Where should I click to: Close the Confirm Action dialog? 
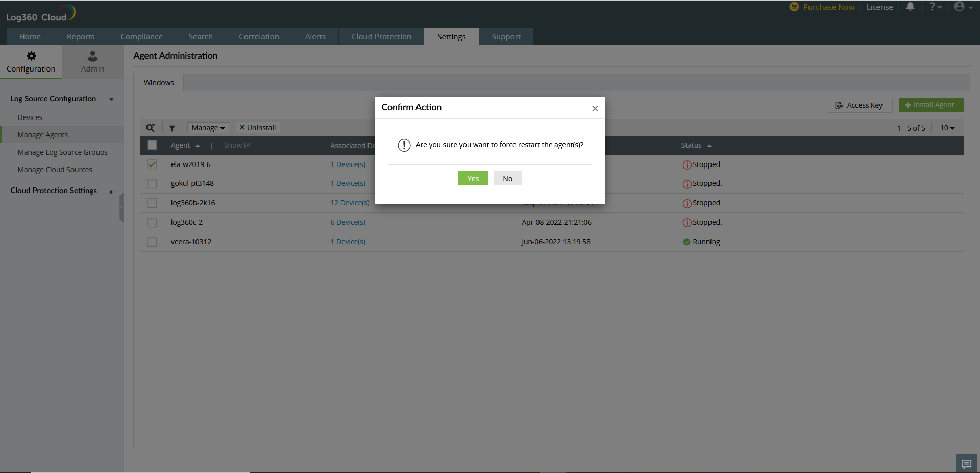[x=595, y=108]
